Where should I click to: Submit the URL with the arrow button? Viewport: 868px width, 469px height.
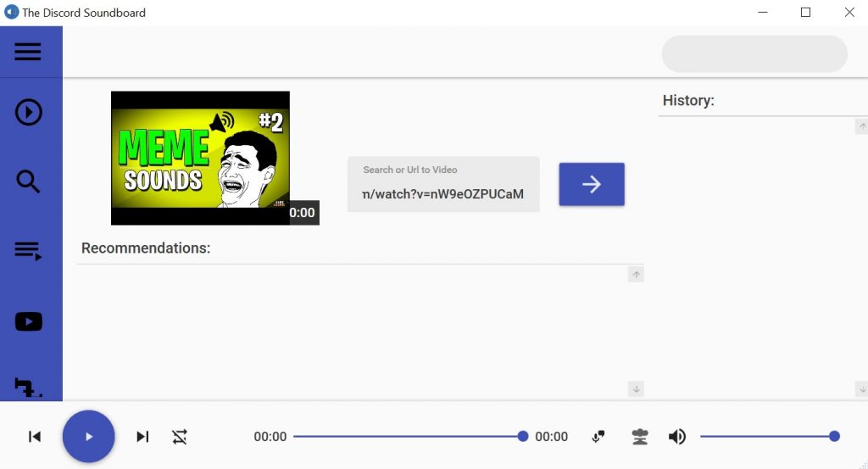pos(592,184)
